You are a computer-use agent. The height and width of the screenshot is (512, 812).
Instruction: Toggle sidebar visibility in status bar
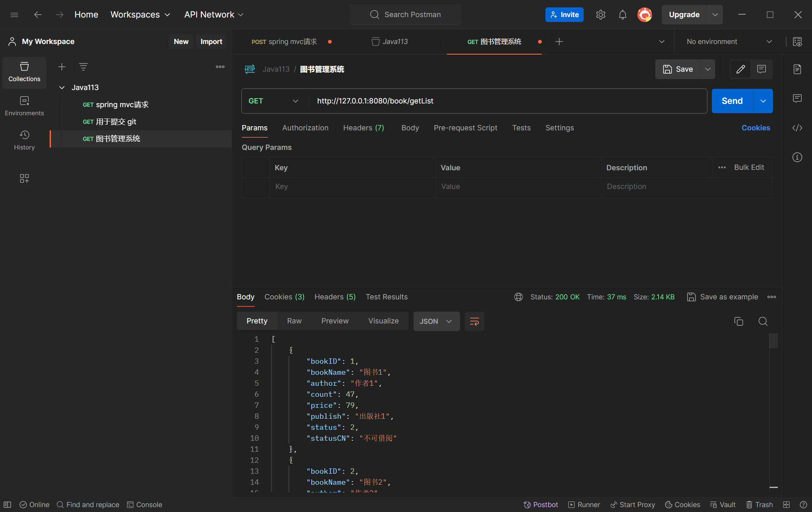7,505
